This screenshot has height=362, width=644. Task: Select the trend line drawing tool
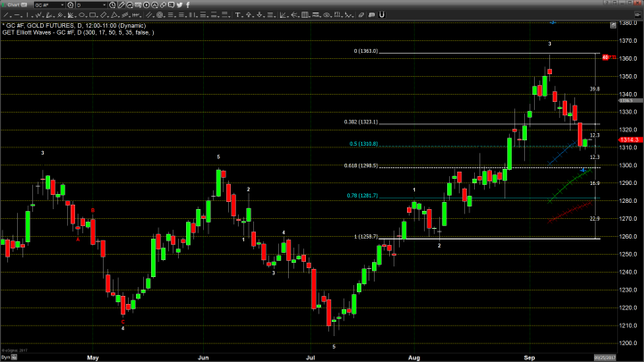[5, 15]
